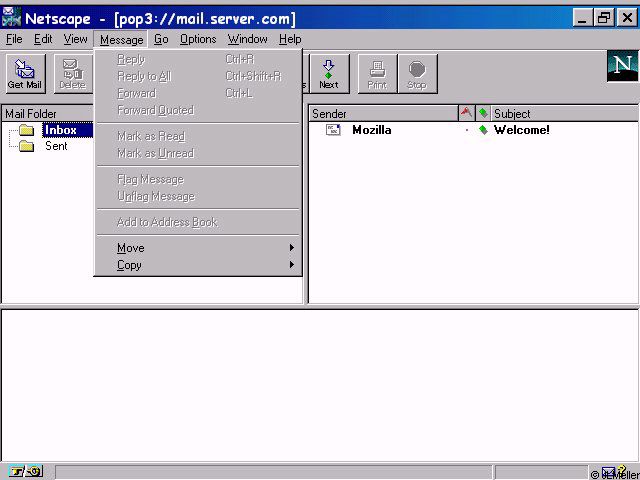
Task: Open the Edit menu
Action: [x=43, y=39]
